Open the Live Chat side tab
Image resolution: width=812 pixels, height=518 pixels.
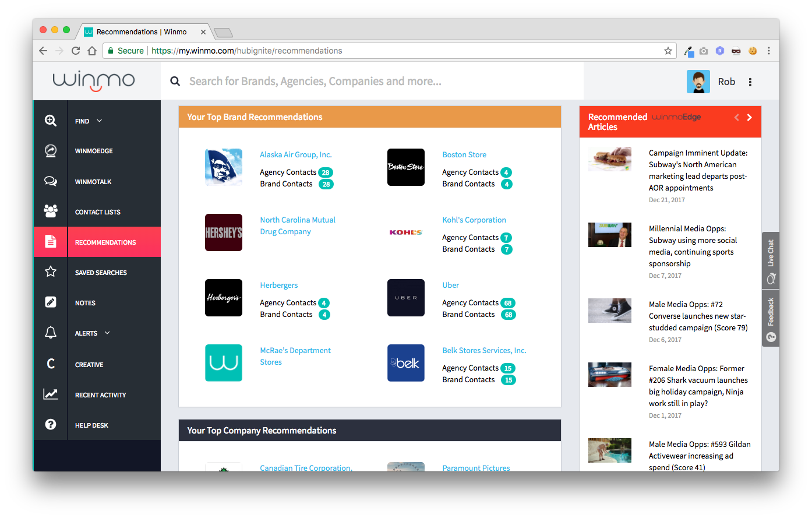771,261
